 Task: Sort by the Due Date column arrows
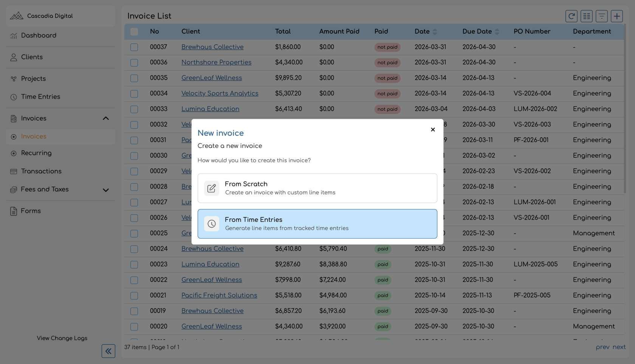coord(497,32)
